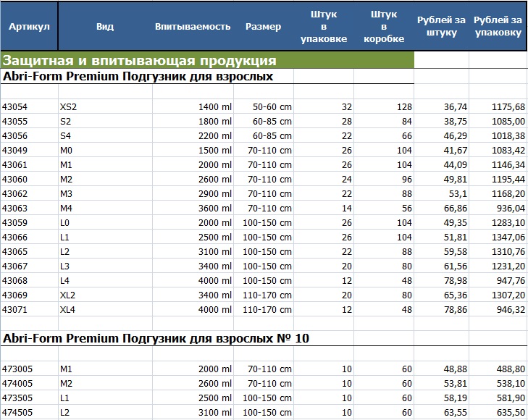Select the green Защитная и впитывающая продукция banner
This screenshot has width=528, height=420.
(x=207, y=60)
